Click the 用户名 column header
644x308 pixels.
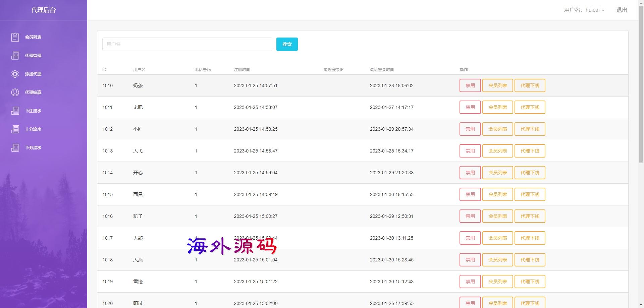click(139, 69)
